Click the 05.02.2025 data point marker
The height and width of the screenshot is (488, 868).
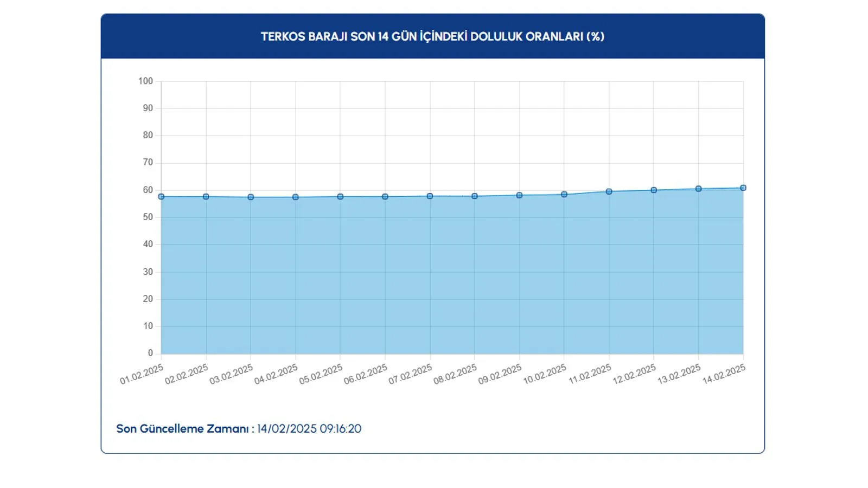pos(340,197)
